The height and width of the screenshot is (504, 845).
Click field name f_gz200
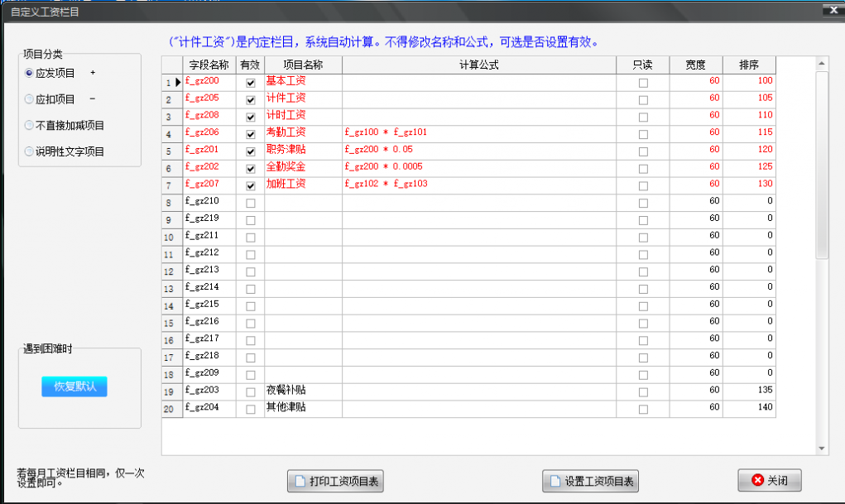click(x=202, y=80)
